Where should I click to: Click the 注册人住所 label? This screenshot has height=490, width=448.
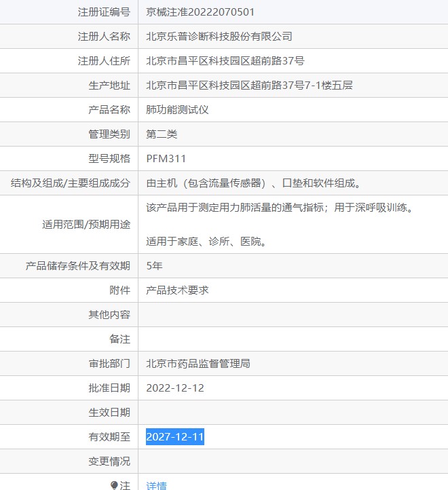pyautogui.click(x=104, y=60)
